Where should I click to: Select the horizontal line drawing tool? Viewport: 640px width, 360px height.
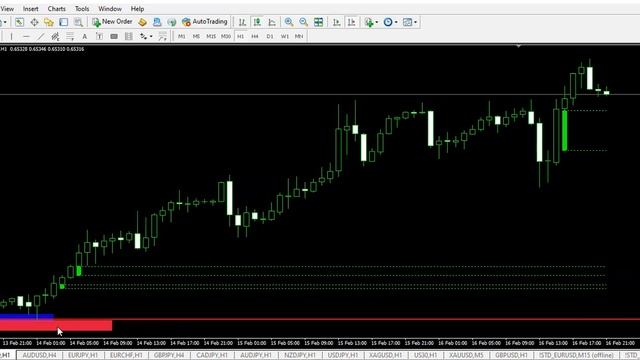coord(26,36)
